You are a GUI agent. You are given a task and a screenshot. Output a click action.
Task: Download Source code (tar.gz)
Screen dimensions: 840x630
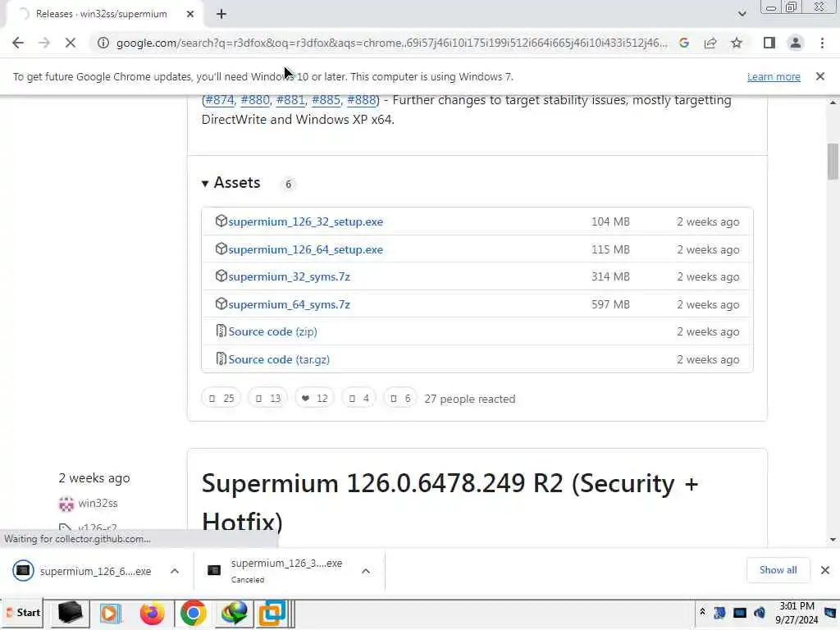click(x=279, y=359)
